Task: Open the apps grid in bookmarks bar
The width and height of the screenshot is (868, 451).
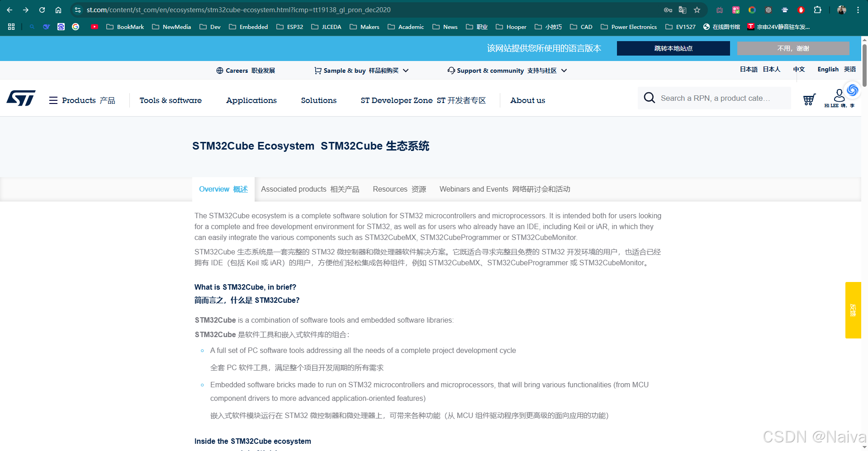Action: coord(11,27)
